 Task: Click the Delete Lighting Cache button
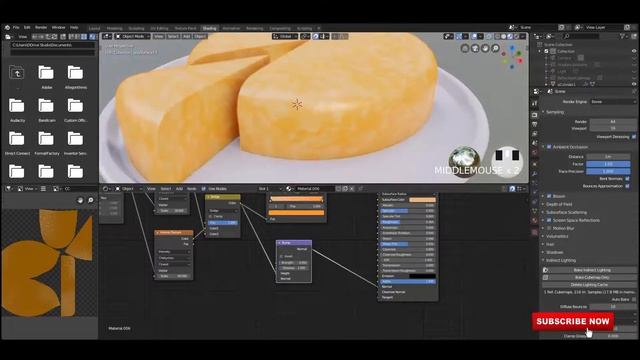tap(589, 285)
